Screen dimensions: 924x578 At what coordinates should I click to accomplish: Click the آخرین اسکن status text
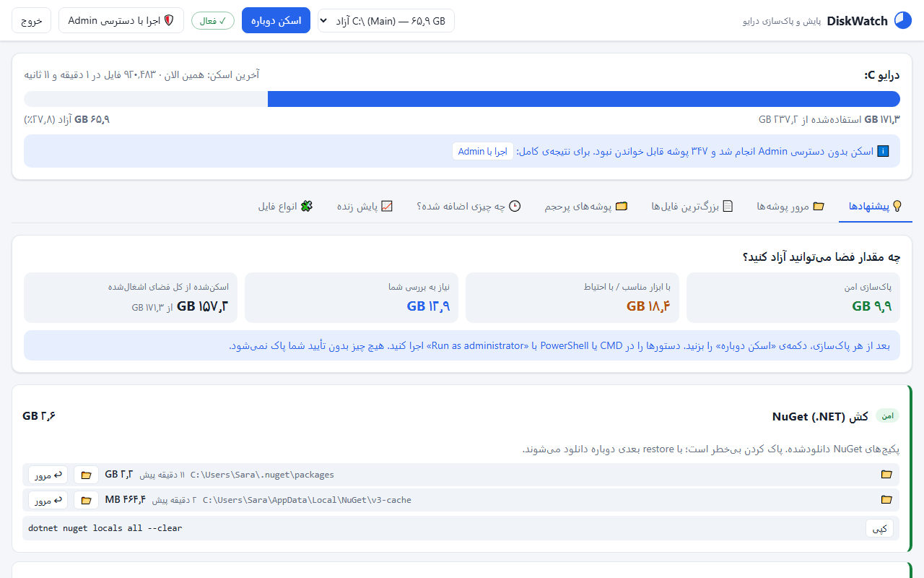pyautogui.click(x=141, y=74)
